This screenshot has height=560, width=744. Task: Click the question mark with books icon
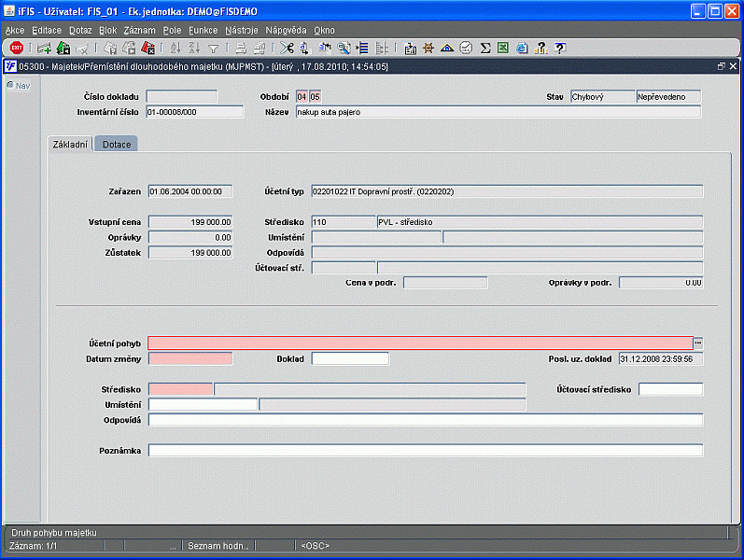(540, 48)
